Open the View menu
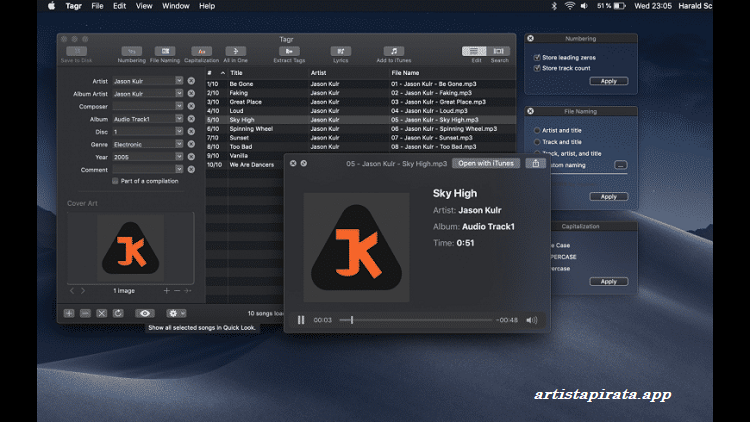750x422 pixels. pos(145,6)
